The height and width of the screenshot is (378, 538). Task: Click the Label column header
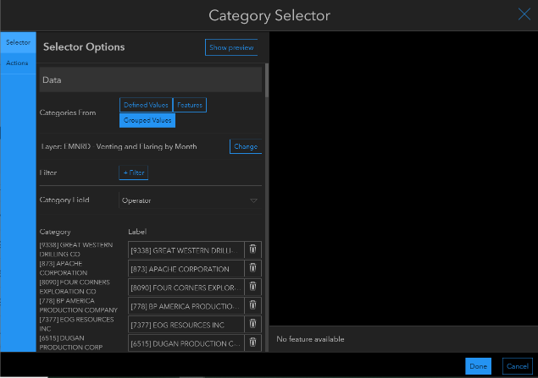[x=137, y=232]
